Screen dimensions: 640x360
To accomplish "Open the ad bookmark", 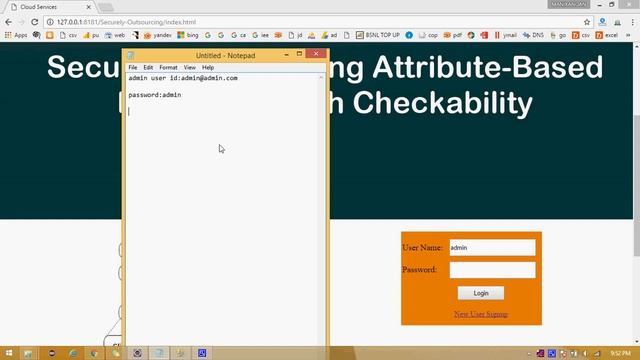I will [x=329, y=35].
